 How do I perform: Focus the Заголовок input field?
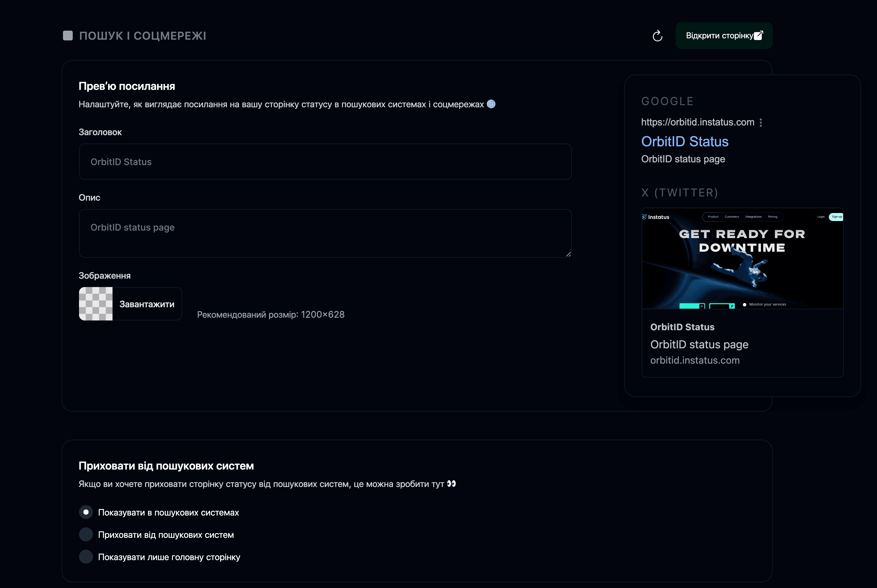(325, 162)
